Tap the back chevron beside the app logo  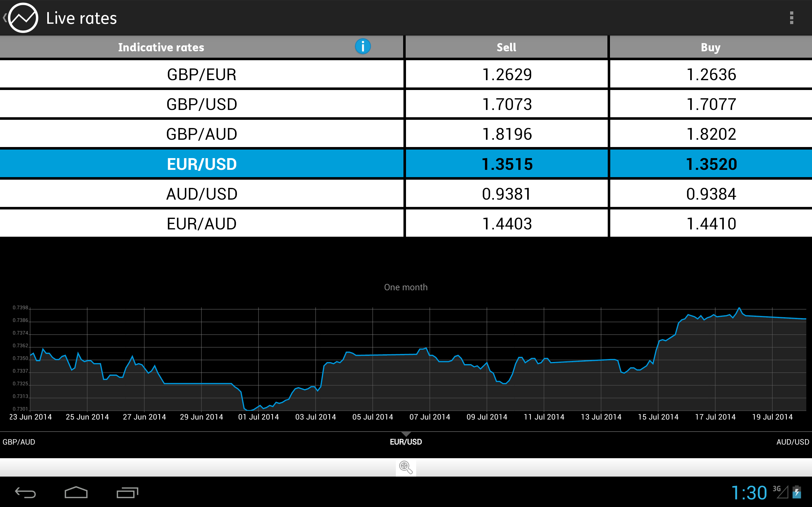point(5,17)
